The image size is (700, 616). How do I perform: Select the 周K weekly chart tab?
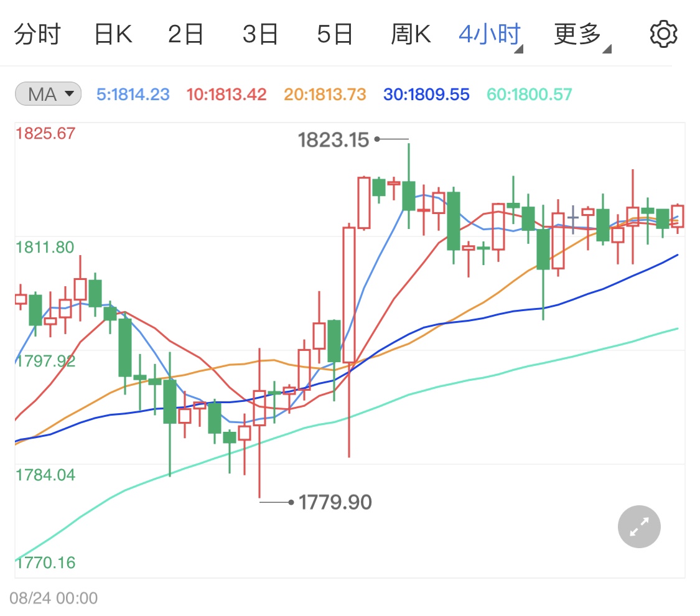pos(411,34)
